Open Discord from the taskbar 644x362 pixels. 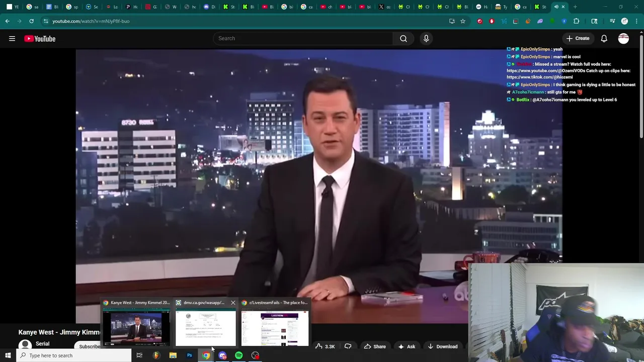pos(222,355)
